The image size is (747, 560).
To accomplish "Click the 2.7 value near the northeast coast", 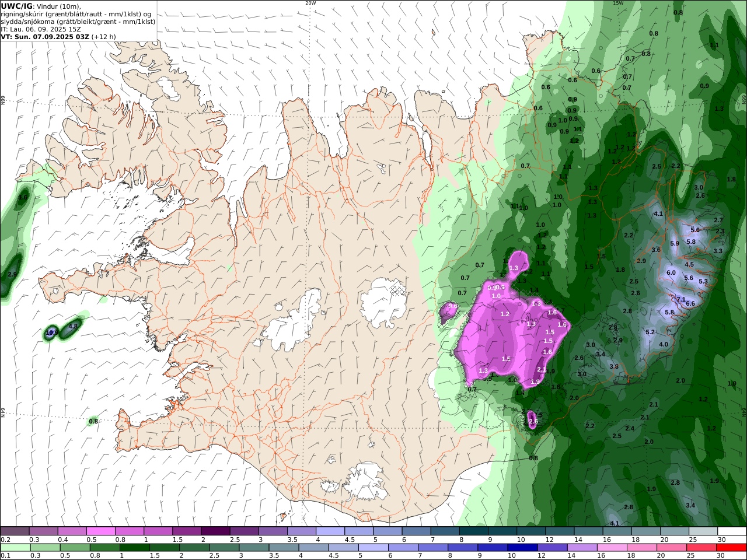I will click(718, 220).
